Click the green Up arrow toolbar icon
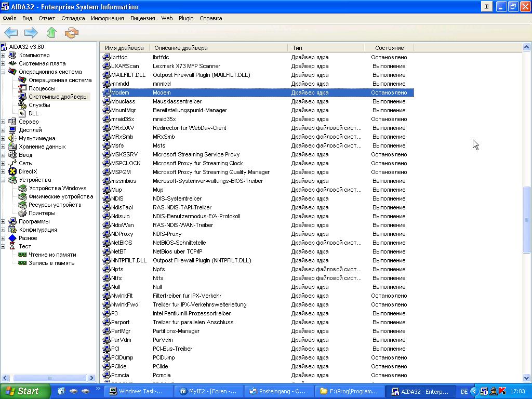The image size is (532, 399). (51, 33)
